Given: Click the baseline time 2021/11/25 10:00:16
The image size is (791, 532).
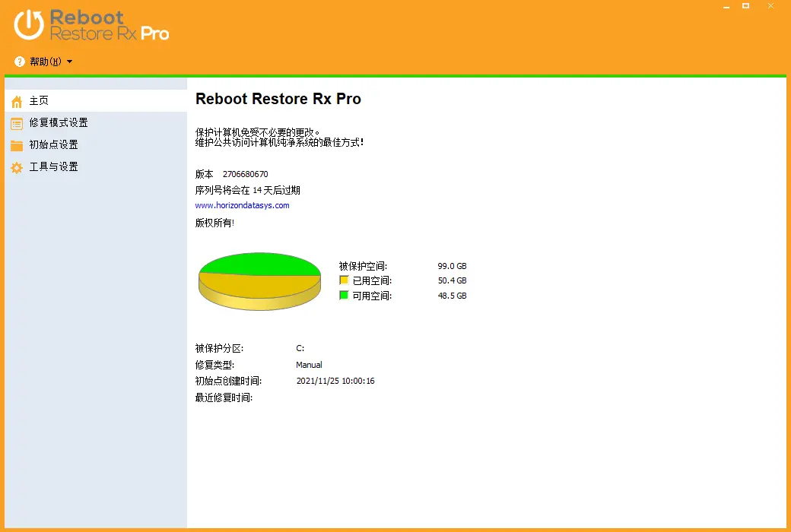Looking at the screenshot, I should pyautogui.click(x=335, y=381).
